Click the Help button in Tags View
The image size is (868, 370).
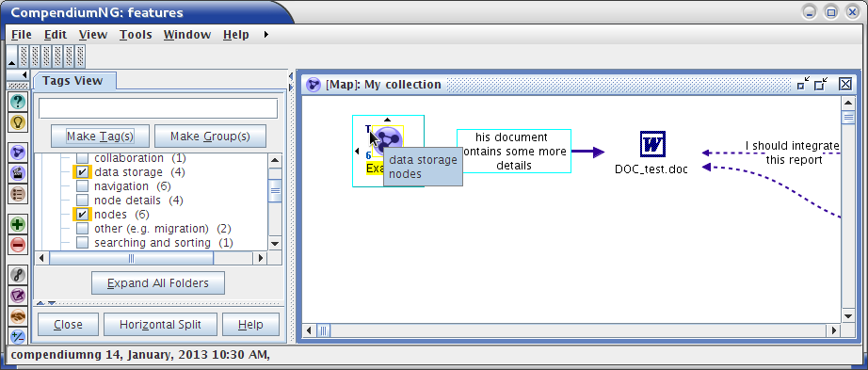pyautogui.click(x=250, y=325)
